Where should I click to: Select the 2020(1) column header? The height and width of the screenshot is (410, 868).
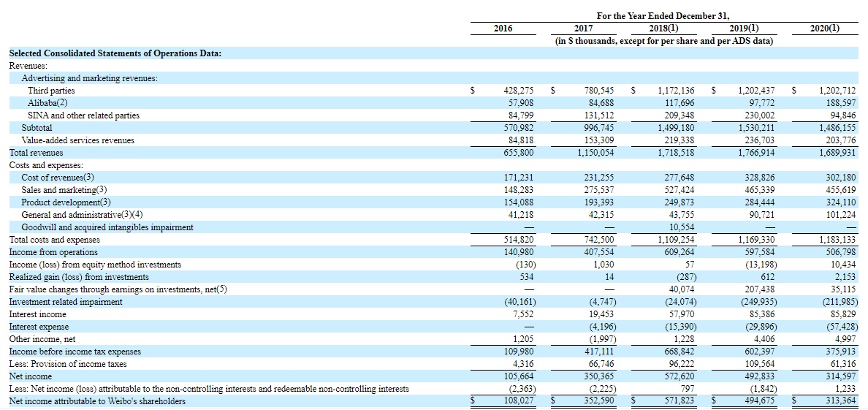coord(825,29)
